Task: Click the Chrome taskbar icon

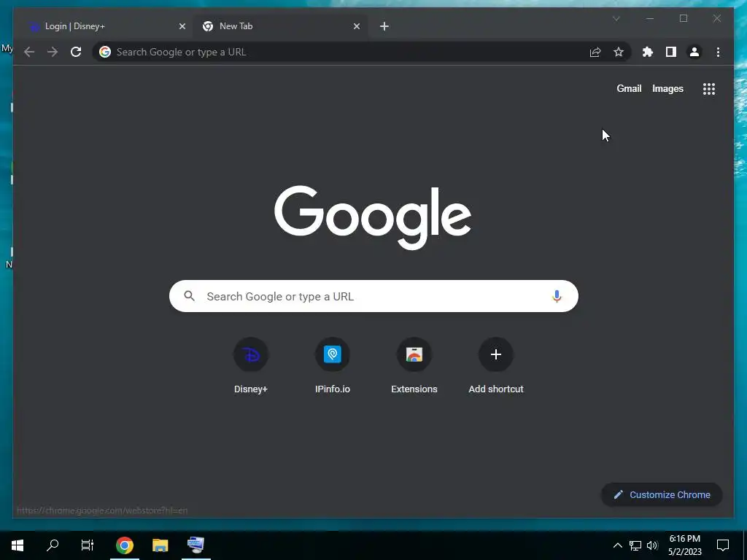Action: pos(124,545)
